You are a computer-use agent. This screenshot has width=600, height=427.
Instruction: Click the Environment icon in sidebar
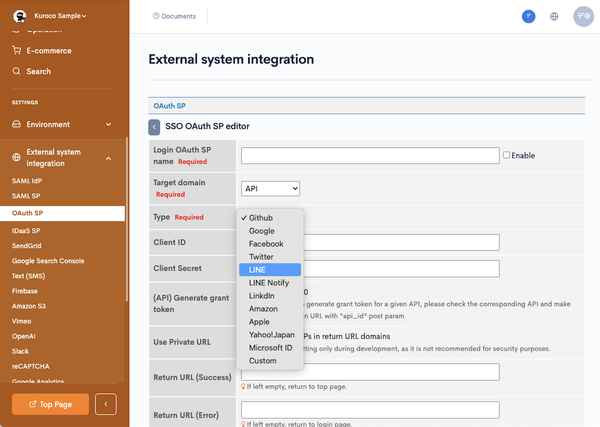tap(16, 124)
